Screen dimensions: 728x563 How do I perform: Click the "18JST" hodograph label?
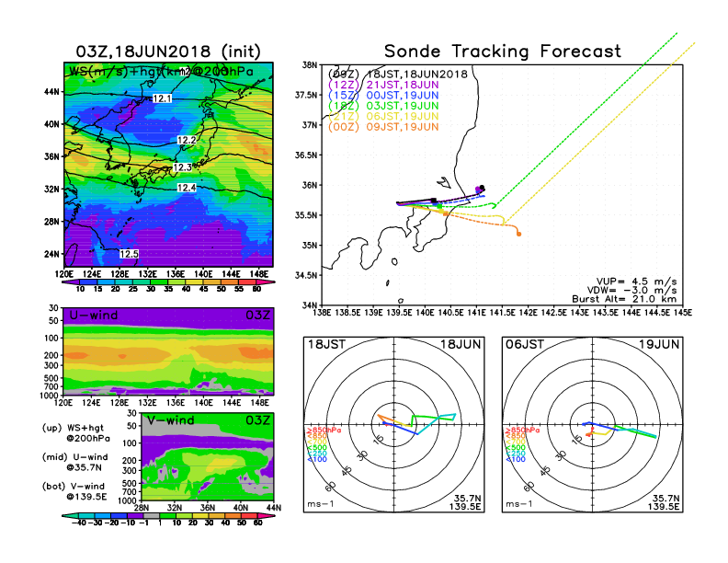(326, 345)
